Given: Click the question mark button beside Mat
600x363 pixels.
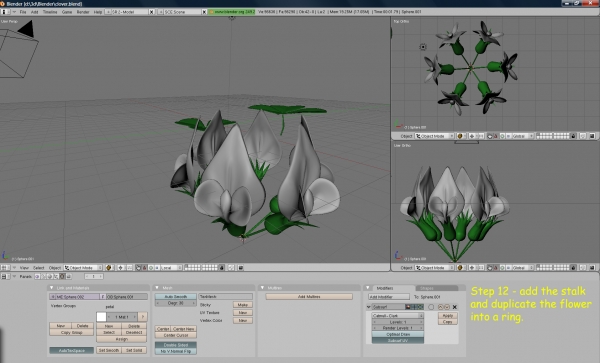Looking at the screenshot, I should tap(142, 317).
